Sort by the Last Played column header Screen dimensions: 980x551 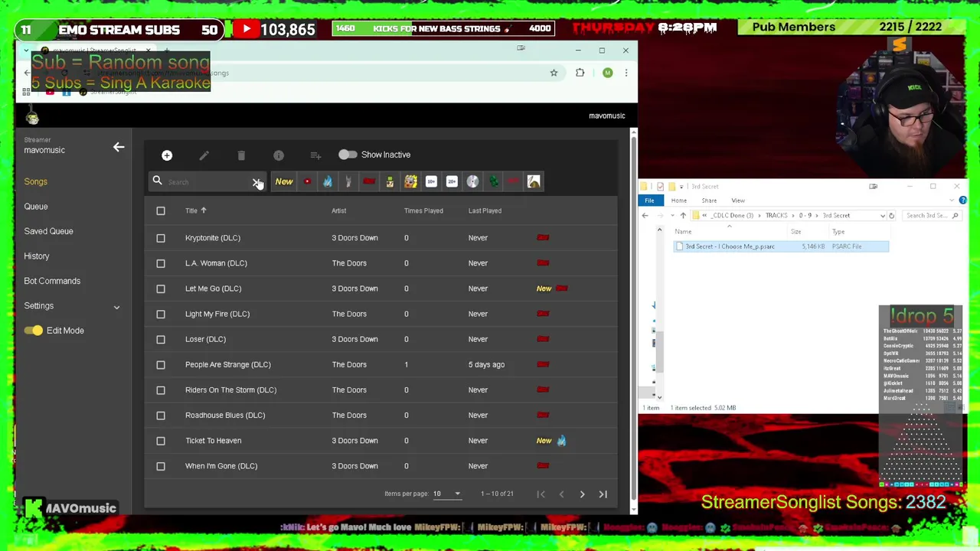[485, 210]
